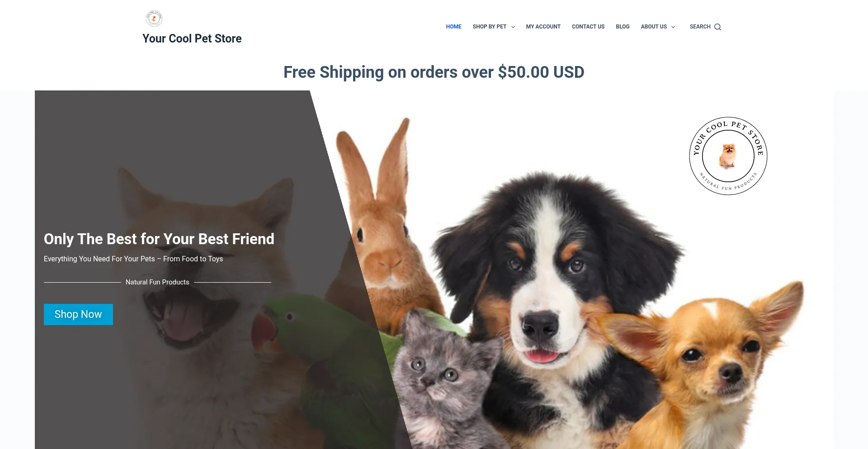This screenshot has height=449, width=868.
Task: Click the Shop Now button
Action: (x=78, y=314)
